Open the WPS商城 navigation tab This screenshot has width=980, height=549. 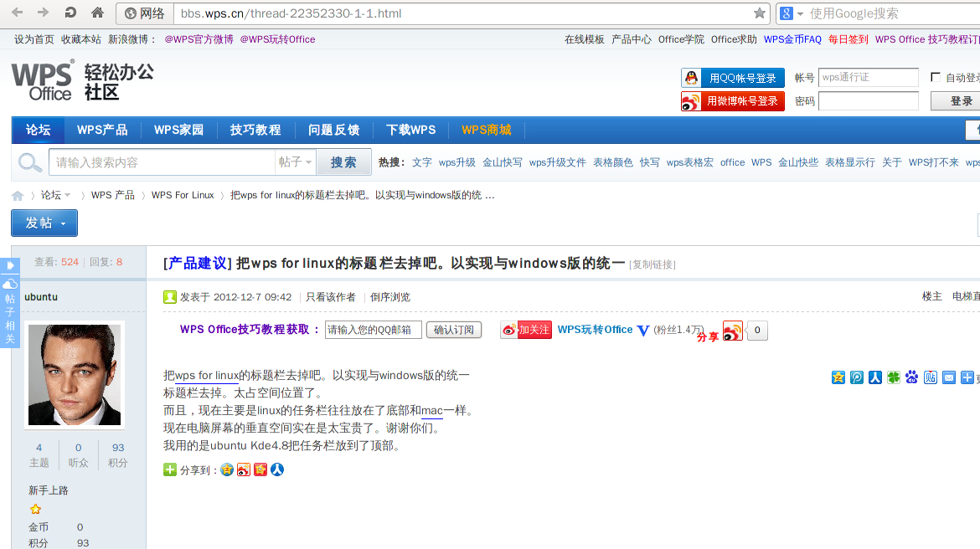pyautogui.click(x=487, y=130)
